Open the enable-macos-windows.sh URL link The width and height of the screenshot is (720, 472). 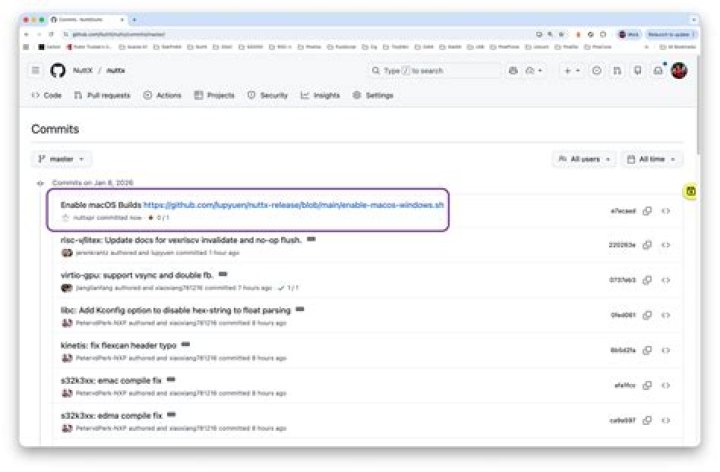click(x=293, y=205)
